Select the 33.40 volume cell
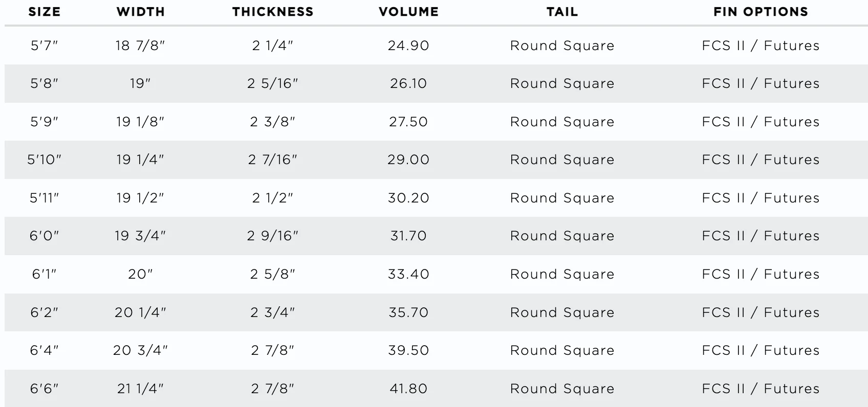The width and height of the screenshot is (868, 407). [408, 274]
